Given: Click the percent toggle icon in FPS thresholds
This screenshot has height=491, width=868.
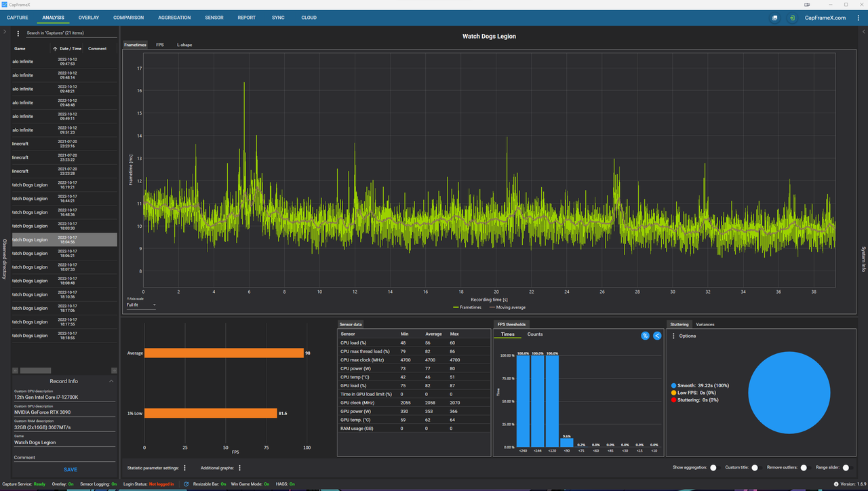Looking at the screenshot, I should (645, 336).
